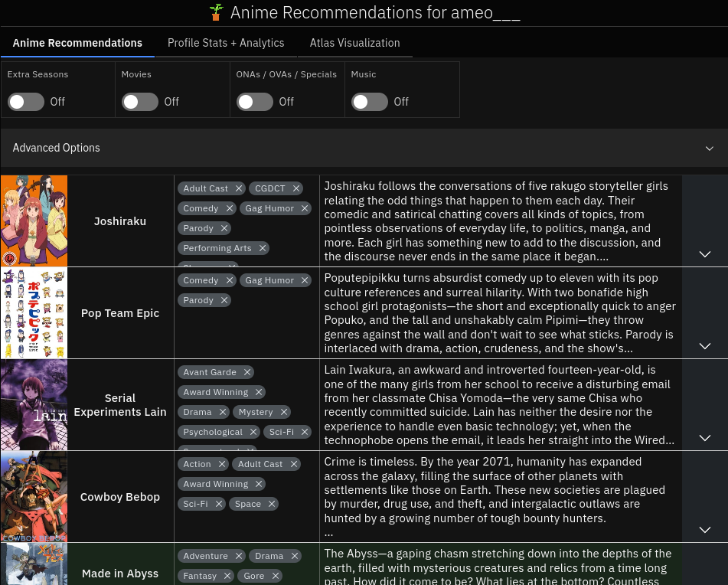Switch to Profile Stats + Analytics tab

coord(226,43)
